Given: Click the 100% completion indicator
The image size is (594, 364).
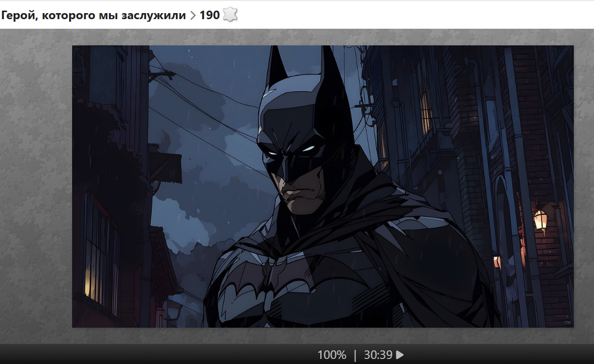Looking at the screenshot, I should coord(331,355).
